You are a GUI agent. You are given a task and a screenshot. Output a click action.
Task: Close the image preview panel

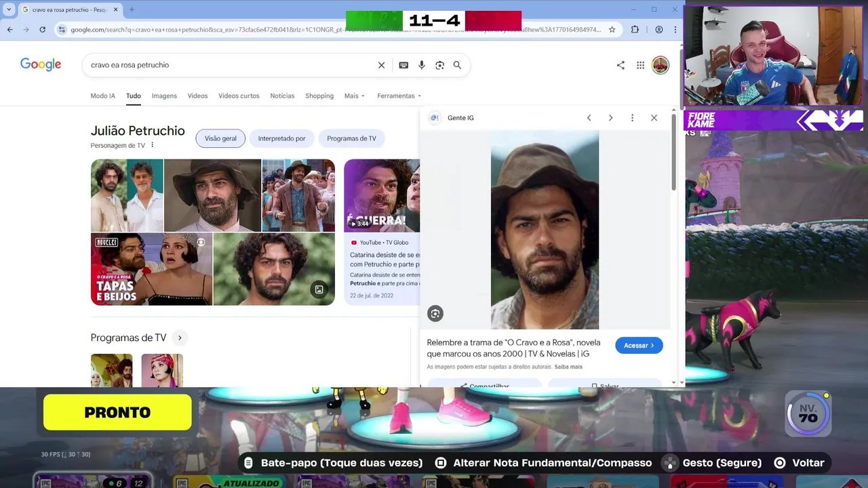(x=654, y=118)
